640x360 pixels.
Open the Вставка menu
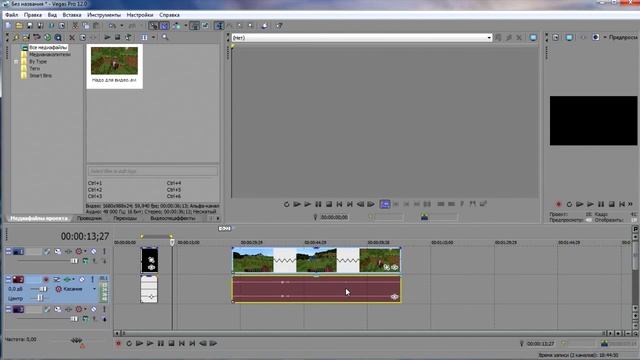pos(72,15)
